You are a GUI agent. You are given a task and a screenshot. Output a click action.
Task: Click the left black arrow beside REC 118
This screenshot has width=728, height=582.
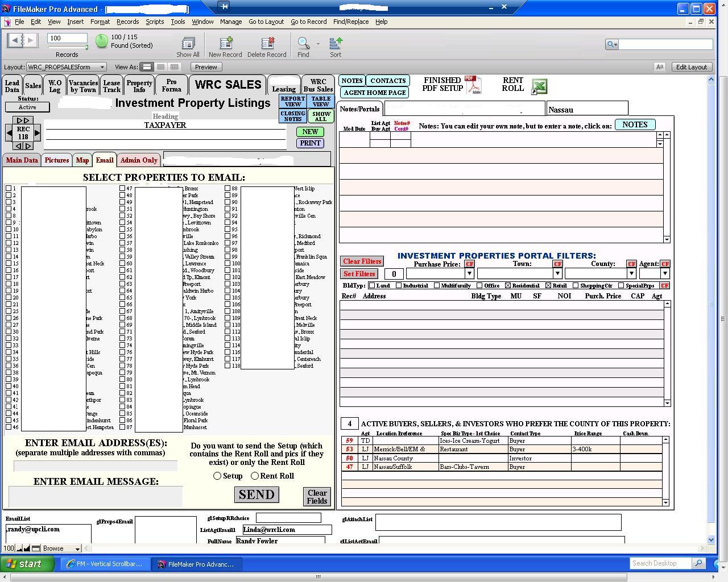(9, 133)
